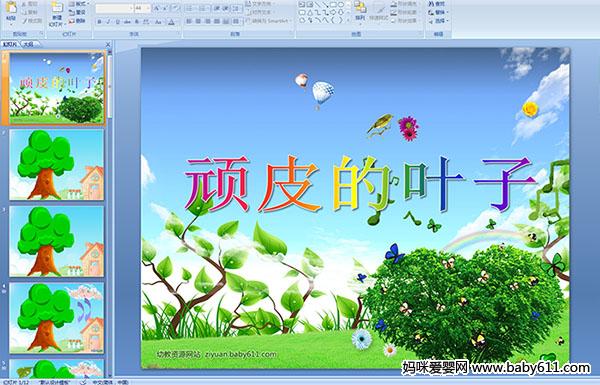The height and width of the screenshot is (385, 600).
Task: Open the Arrange dropdown
Action: [360, 12]
